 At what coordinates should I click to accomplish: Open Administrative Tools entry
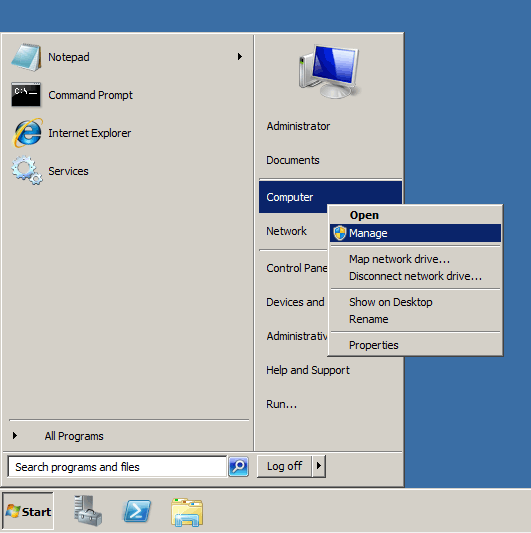[296, 336]
